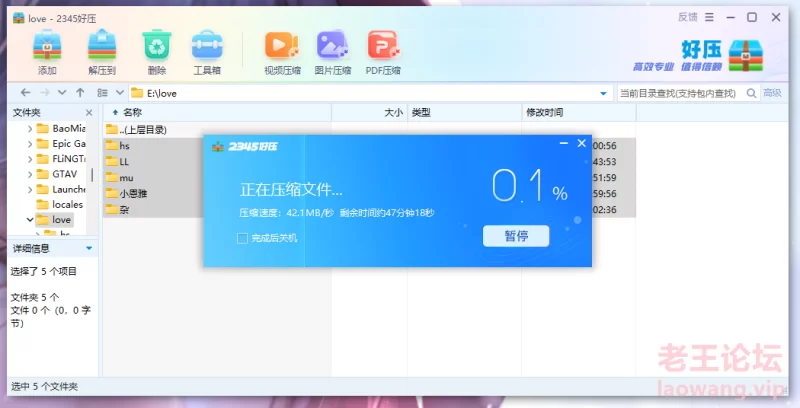This screenshot has width=800, height=408.
Task: Expand the Epic Ga folder tree node
Action: tap(30, 144)
